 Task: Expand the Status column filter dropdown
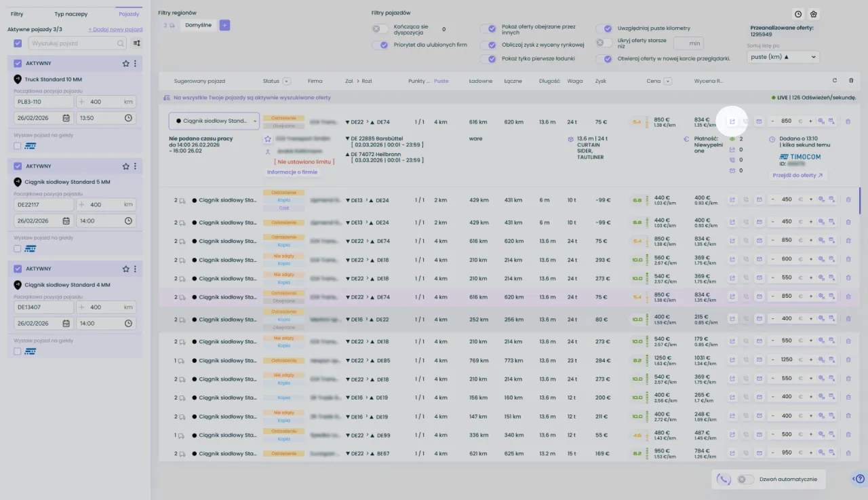pos(287,81)
